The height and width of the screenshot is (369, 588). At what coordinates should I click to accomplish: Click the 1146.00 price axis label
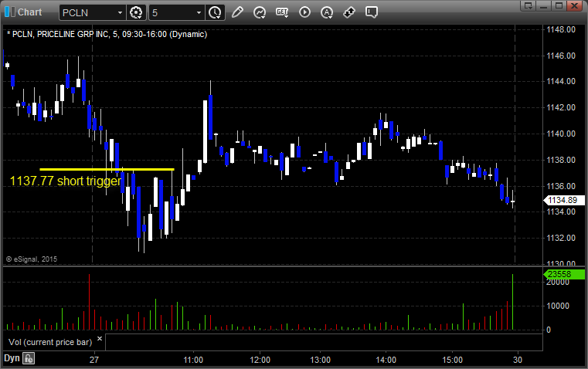click(561, 56)
